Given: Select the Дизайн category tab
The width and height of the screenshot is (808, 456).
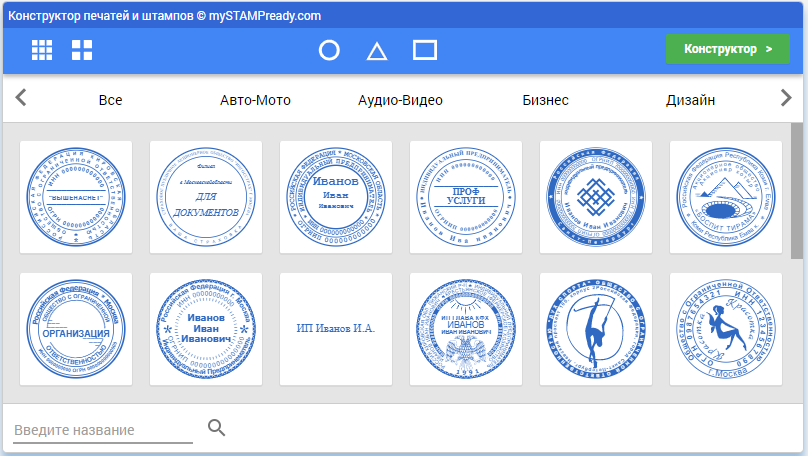Looking at the screenshot, I should pos(690,100).
